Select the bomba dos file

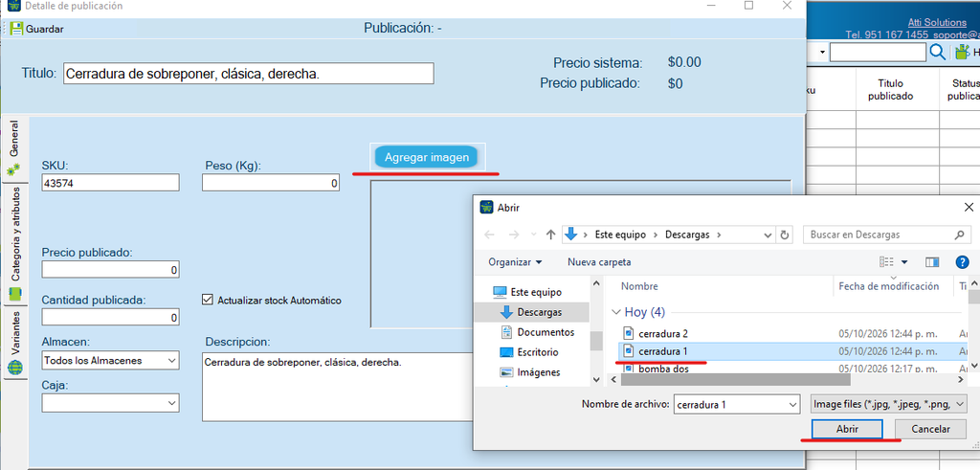coord(663,369)
